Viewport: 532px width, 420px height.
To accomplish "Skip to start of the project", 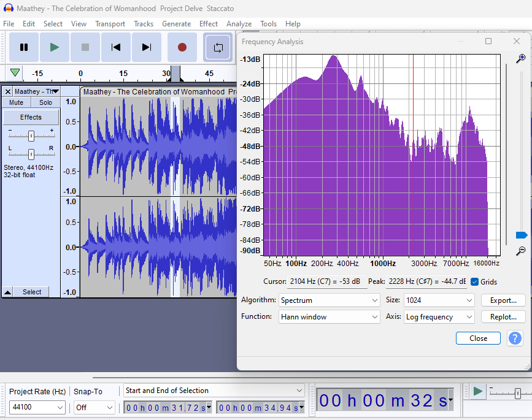I will pyautogui.click(x=116, y=47).
